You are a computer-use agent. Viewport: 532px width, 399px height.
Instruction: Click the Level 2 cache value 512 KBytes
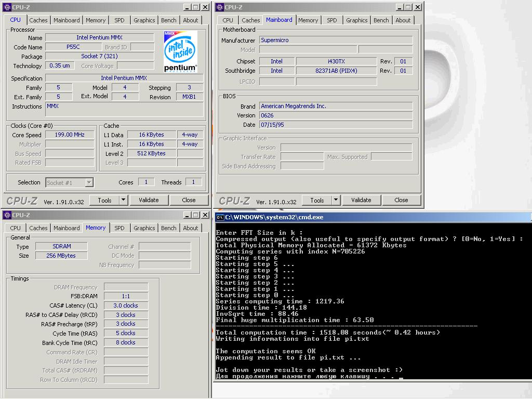tap(151, 153)
